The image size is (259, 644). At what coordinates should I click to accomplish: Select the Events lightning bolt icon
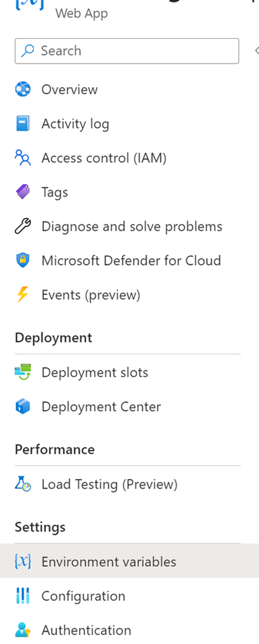point(23,294)
